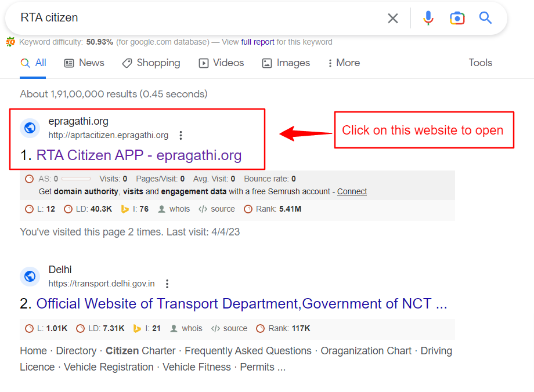The width and height of the screenshot is (534, 392).
Task: Click the 'You've visited this page 2 times' note
Action: tap(130, 232)
